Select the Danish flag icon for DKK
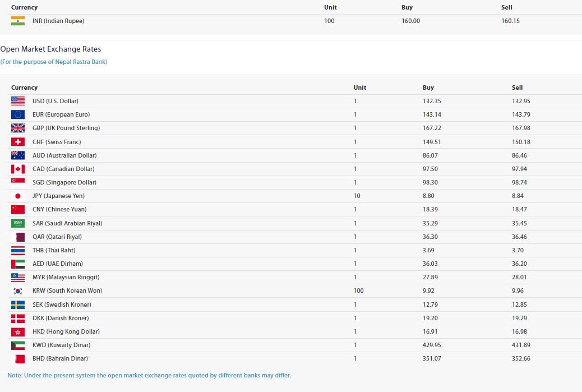 point(18,318)
